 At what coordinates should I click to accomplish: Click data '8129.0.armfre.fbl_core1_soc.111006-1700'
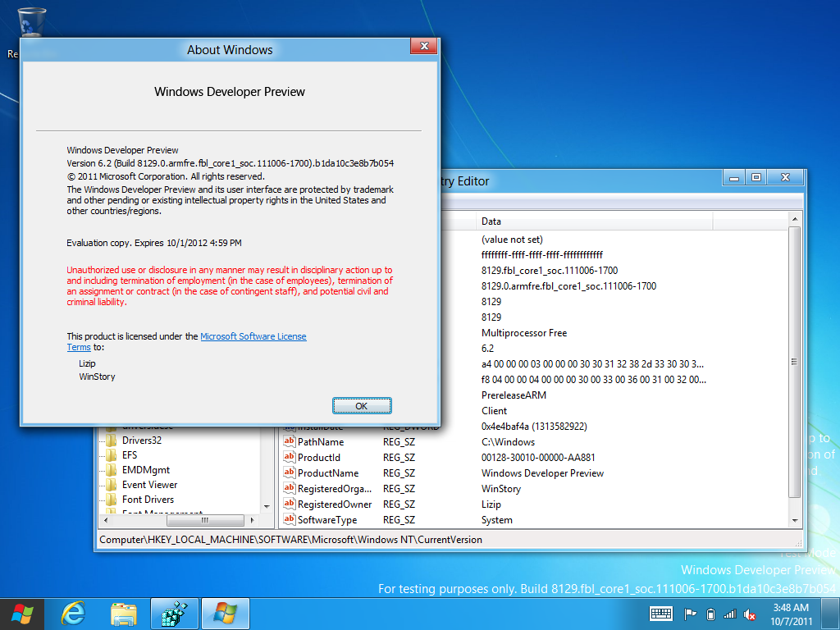click(x=568, y=286)
